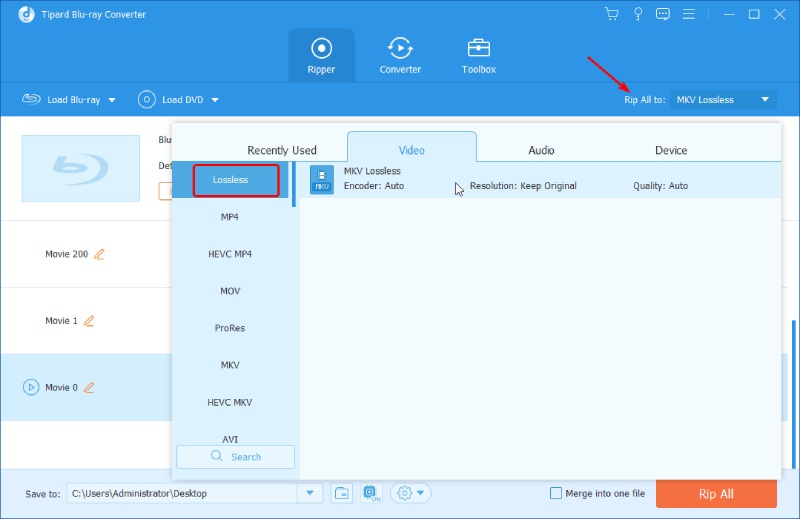800x519 pixels.
Task: Select the Movie 0 title
Action: (61, 387)
